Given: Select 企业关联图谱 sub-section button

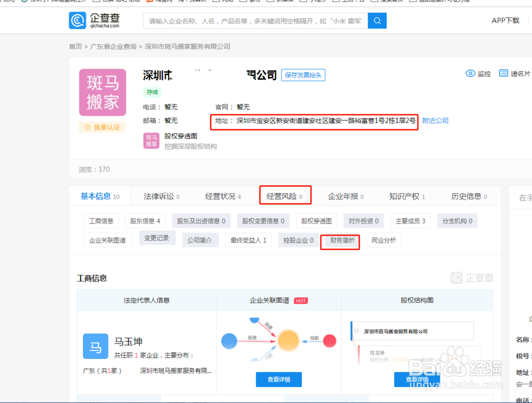Looking at the screenshot, I should click(x=108, y=241).
